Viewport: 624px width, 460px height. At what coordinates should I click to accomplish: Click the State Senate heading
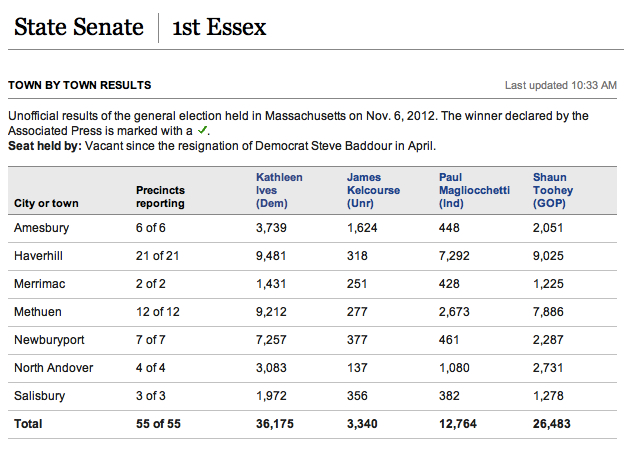click(x=79, y=27)
